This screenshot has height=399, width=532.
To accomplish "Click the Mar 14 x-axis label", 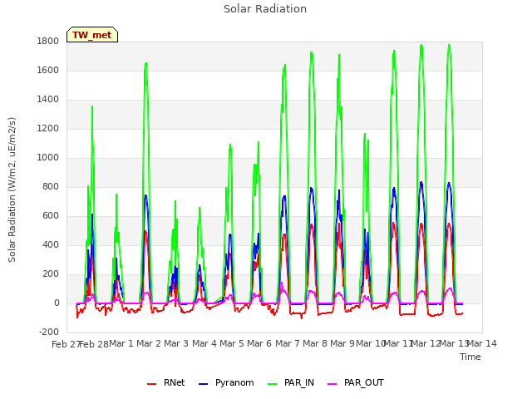I will [482, 343].
